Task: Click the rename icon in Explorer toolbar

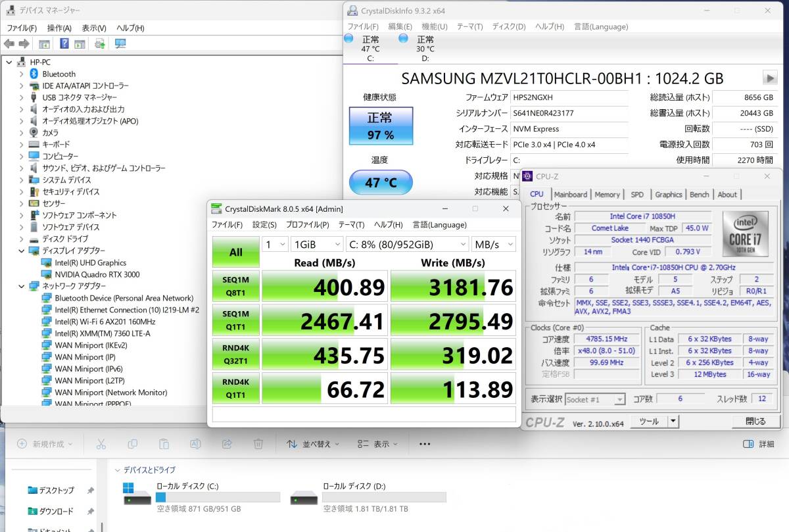Action: (195, 444)
